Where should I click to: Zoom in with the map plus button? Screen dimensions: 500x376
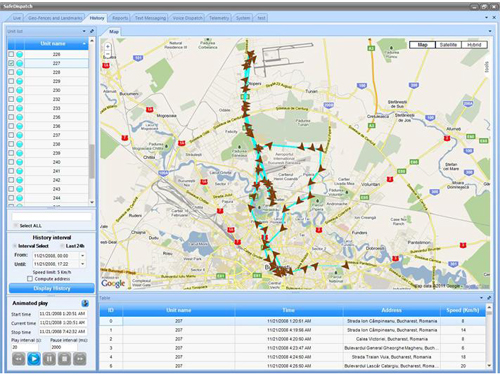(108, 46)
